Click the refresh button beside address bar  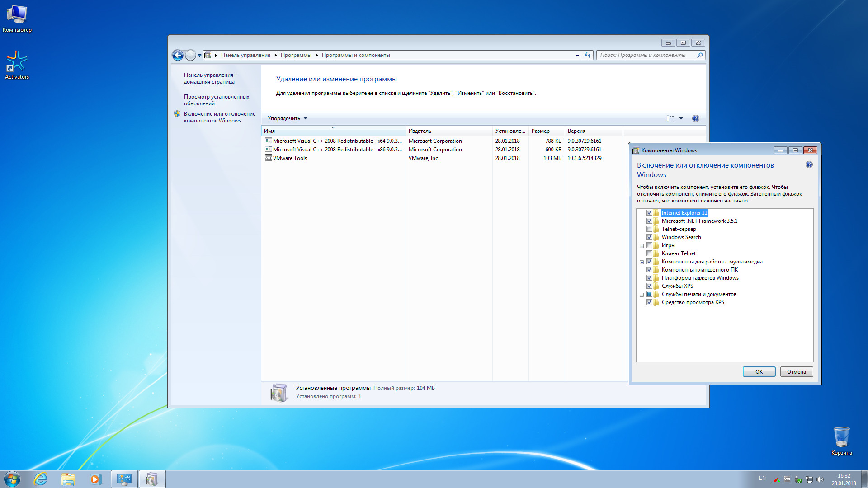click(x=588, y=55)
